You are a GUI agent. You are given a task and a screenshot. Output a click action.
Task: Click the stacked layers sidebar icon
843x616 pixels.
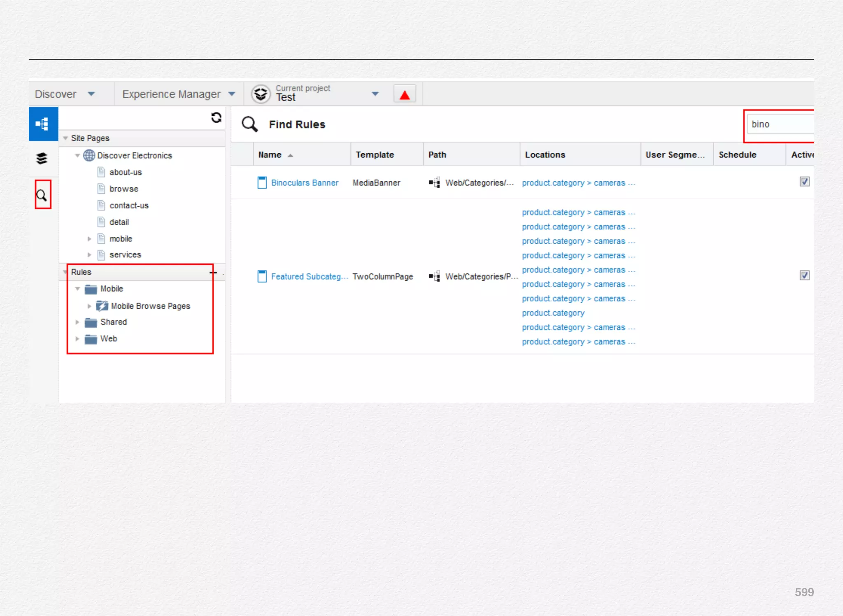tap(42, 159)
